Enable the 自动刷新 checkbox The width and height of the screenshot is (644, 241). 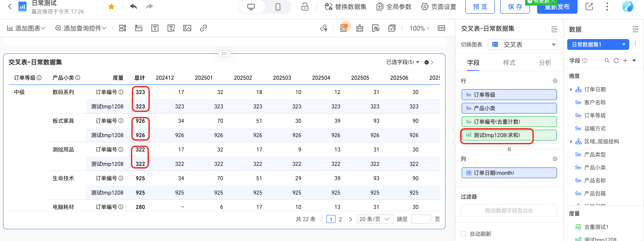463,234
